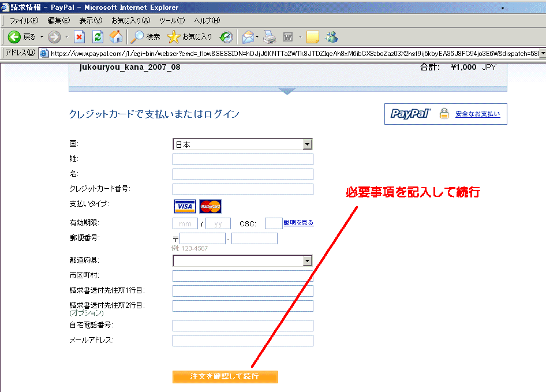Click the second postal code box
This screenshot has width=546, height=392.
[255, 238]
